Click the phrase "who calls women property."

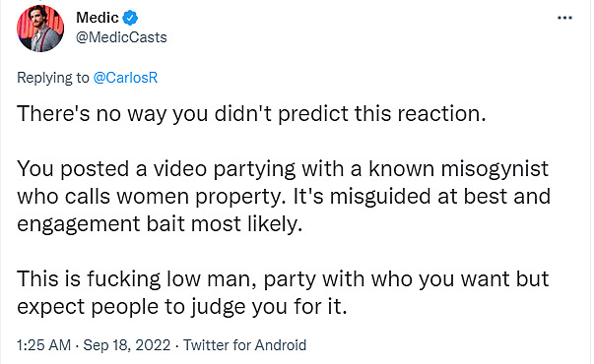[152, 197]
